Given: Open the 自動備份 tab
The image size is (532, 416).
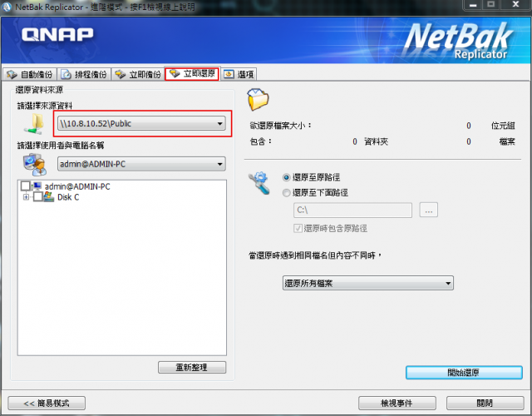Looking at the screenshot, I should [x=30, y=74].
